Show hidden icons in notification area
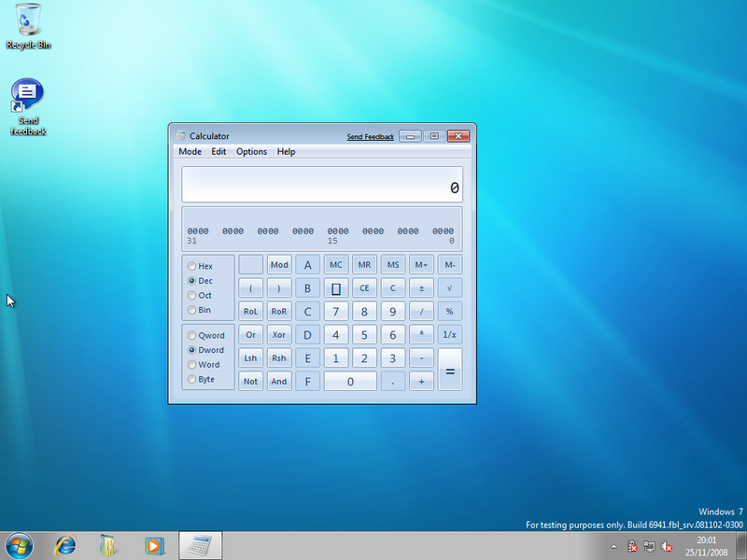The image size is (747, 560). [613, 546]
